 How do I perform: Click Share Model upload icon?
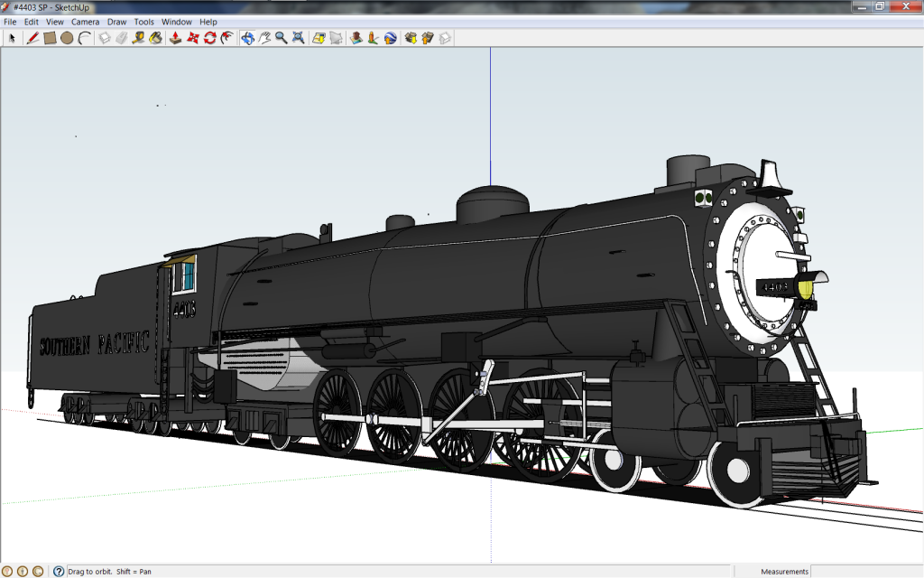[x=428, y=38]
